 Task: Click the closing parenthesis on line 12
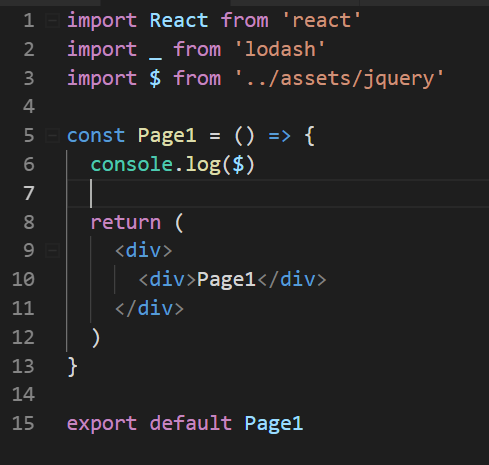coord(96,338)
